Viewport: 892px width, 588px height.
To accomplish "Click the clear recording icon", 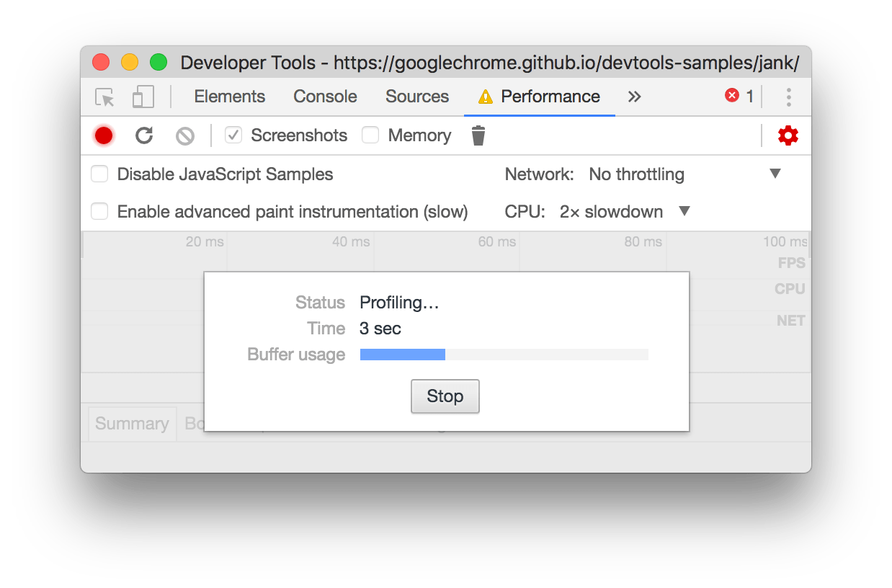I will pyautogui.click(x=185, y=135).
